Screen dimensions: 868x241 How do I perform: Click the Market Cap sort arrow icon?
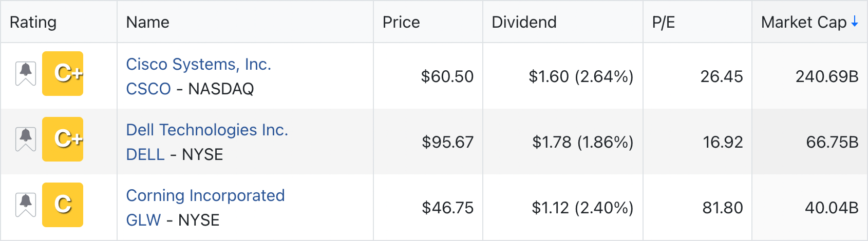point(854,22)
